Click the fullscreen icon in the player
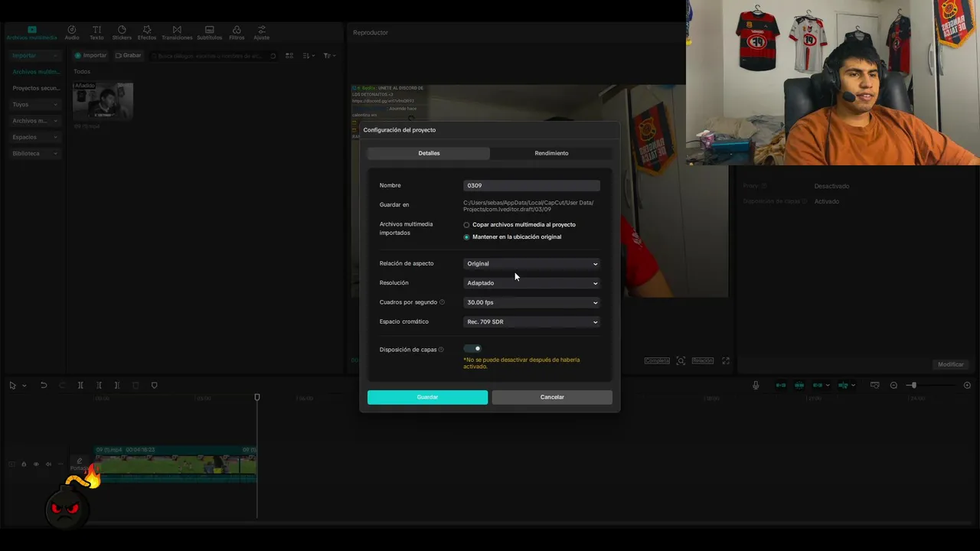980x551 pixels. (x=726, y=360)
